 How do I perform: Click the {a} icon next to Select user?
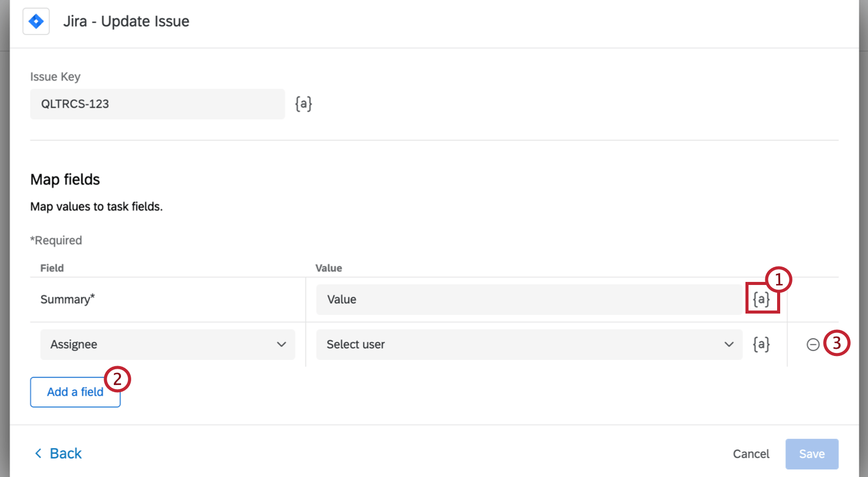pyautogui.click(x=761, y=344)
